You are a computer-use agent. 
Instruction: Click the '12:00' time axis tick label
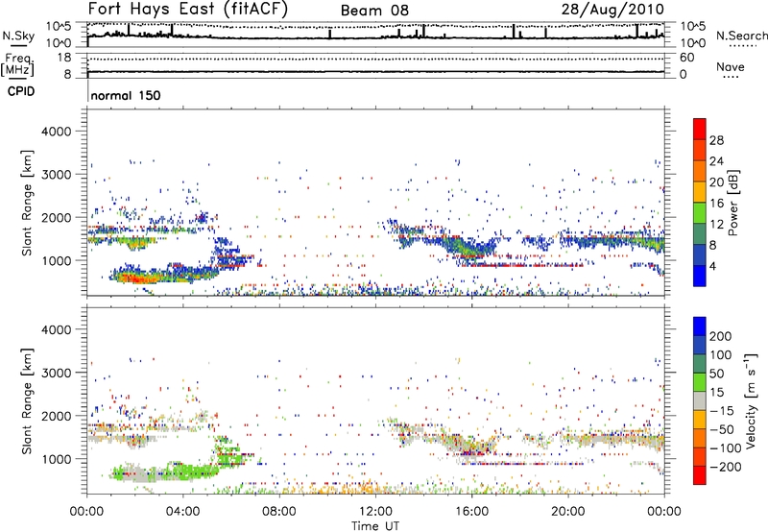[x=375, y=512]
